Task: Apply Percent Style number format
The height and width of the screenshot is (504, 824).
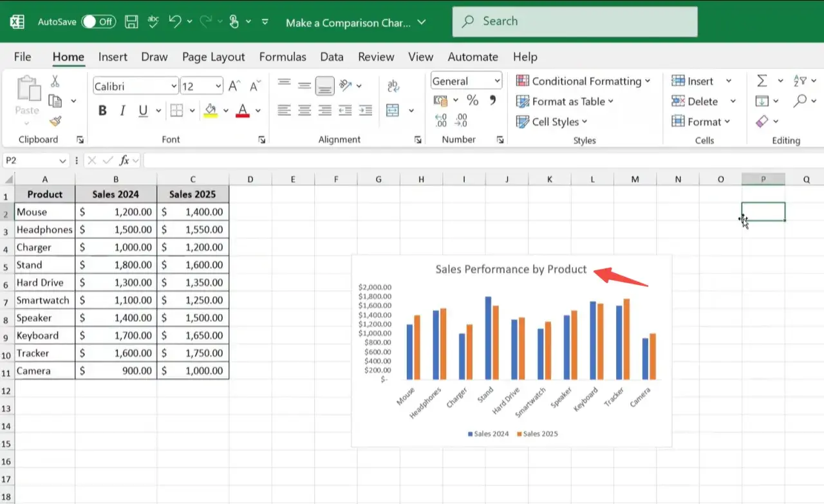Action: click(x=473, y=100)
